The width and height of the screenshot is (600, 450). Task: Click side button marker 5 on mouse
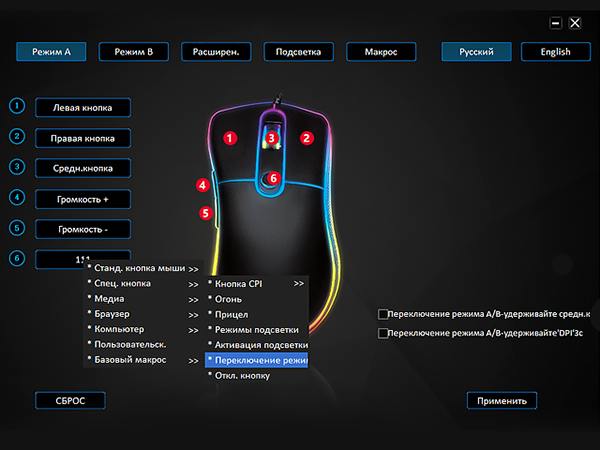206,213
